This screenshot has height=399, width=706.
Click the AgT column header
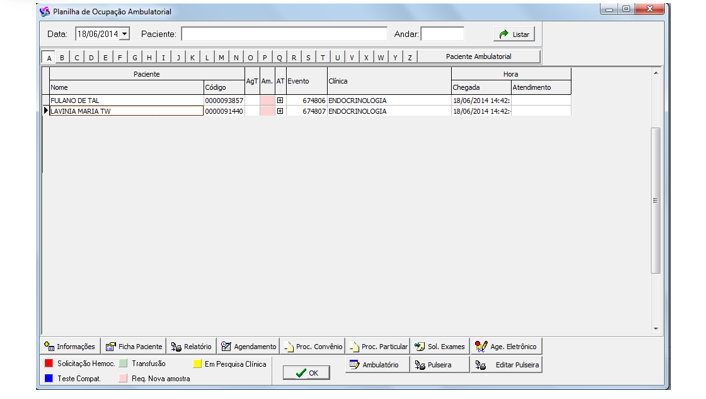(x=252, y=81)
